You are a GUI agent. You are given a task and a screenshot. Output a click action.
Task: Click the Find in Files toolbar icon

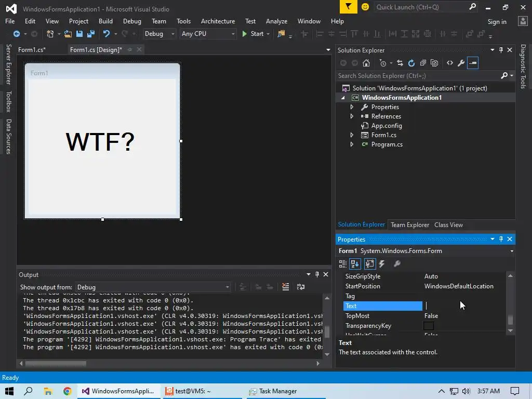281,34
